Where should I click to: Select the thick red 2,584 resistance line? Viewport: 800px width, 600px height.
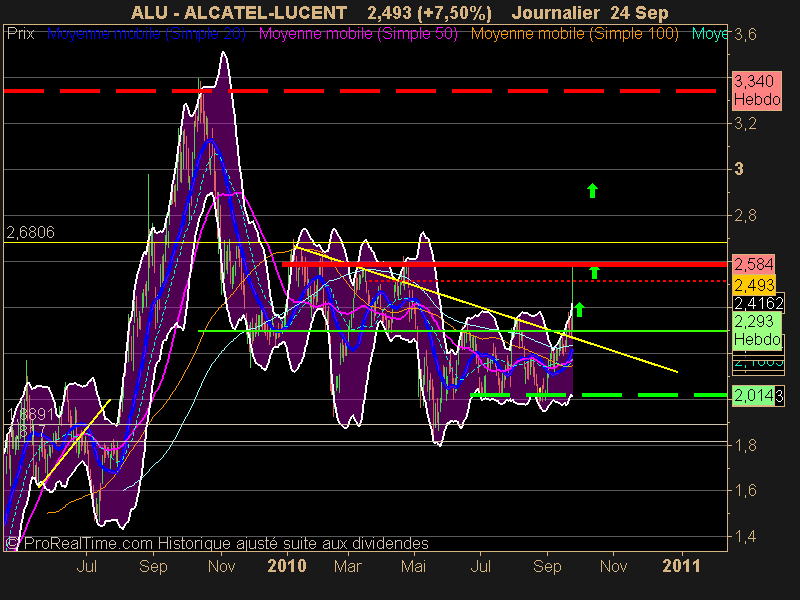tap(504, 264)
